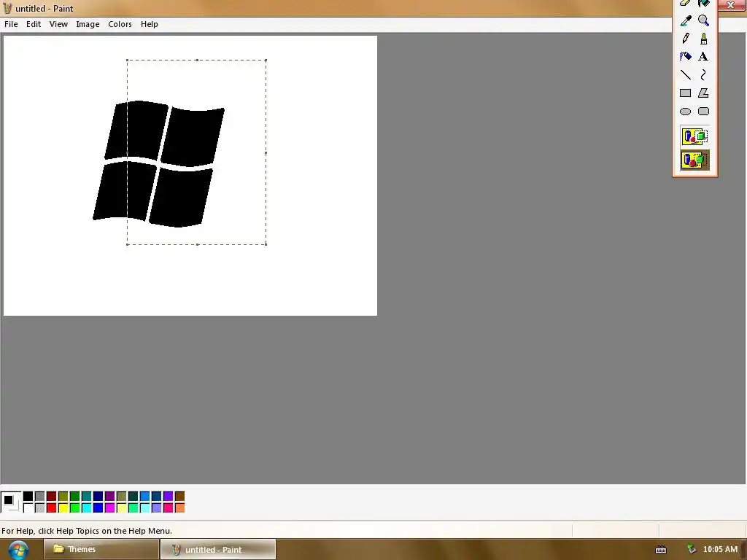
Task: Select the Curve tool
Action: coord(704,75)
